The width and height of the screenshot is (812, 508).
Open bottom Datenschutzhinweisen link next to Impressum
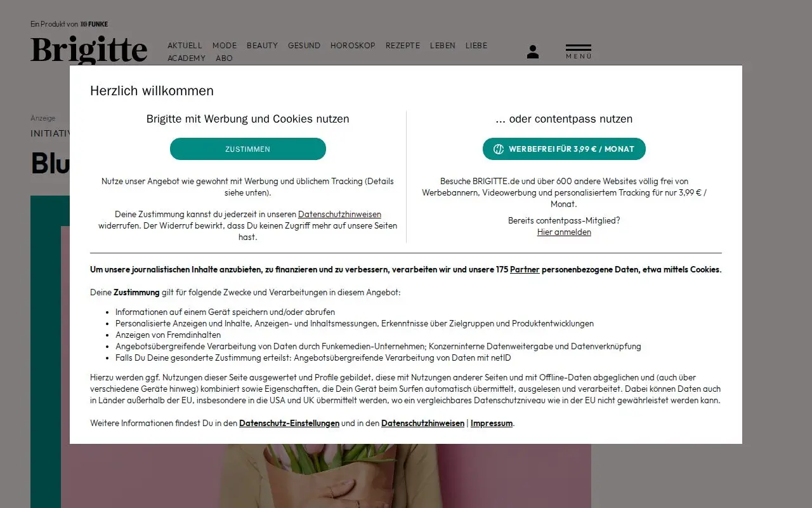click(x=422, y=423)
